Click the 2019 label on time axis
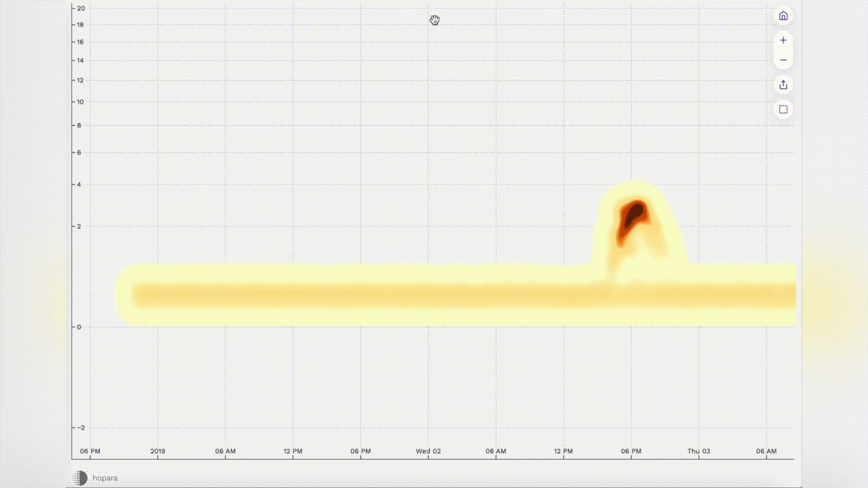868x488 pixels. (158, 451)
